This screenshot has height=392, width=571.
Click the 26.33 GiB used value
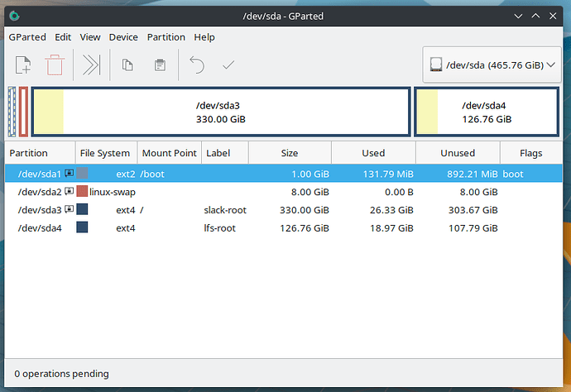[391, 210]
